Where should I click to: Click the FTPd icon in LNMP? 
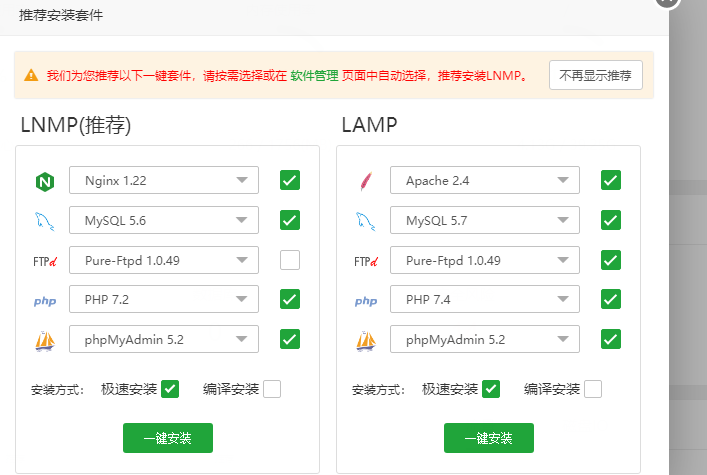tap(45, 261)
